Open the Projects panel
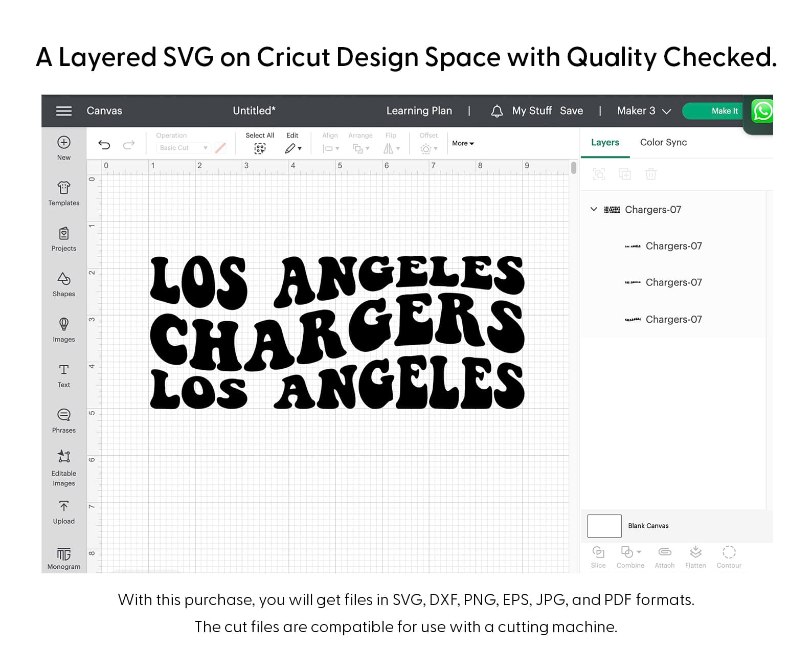The width and height of the screenshot is (812, 669). pyautogui.click(x=64, y=239)
